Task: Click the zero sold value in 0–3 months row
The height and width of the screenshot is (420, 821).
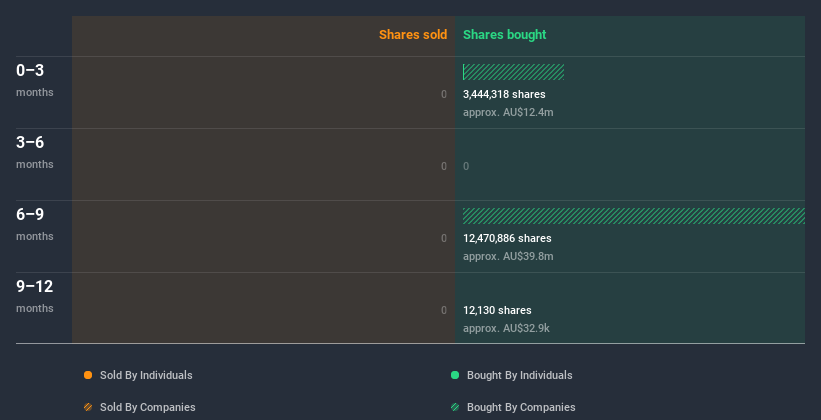Action: point(444,94)
